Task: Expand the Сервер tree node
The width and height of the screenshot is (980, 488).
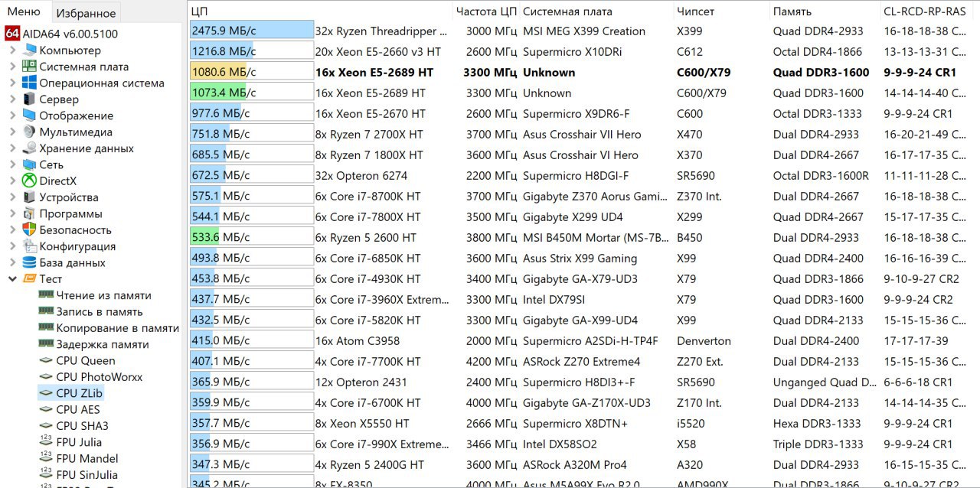Action: pyautogui.click(x=12, y=99)
